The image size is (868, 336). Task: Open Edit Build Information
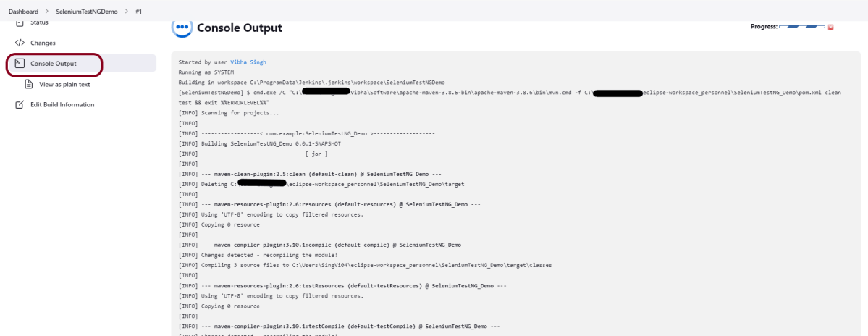coord(62,105)
